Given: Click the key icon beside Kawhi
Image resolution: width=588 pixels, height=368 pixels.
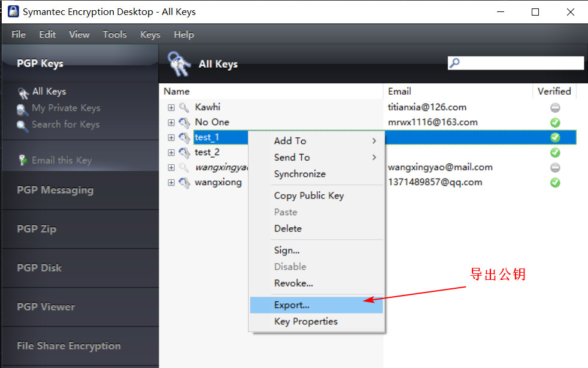Looking at the screenshot, I should point(184,107).
